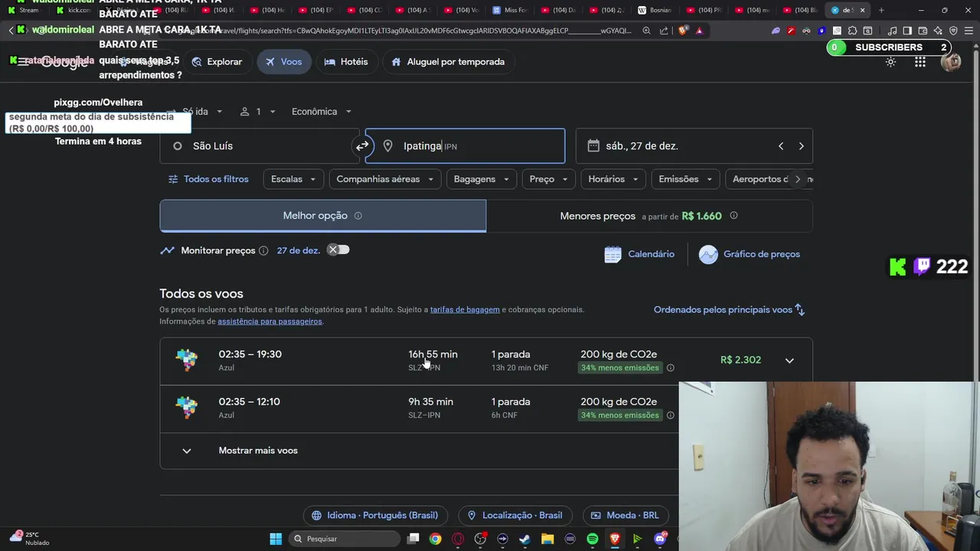Open the Emissões filter dropdown
Viewport: 980px width, 551px height.
tap(685, 179)
